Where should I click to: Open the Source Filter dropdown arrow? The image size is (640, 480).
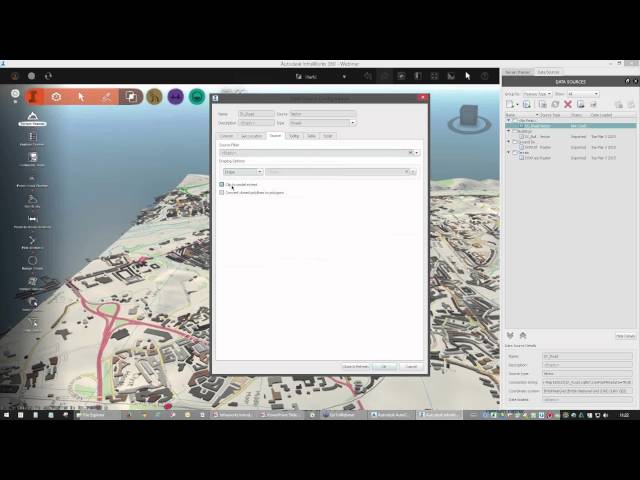point(417,153)
